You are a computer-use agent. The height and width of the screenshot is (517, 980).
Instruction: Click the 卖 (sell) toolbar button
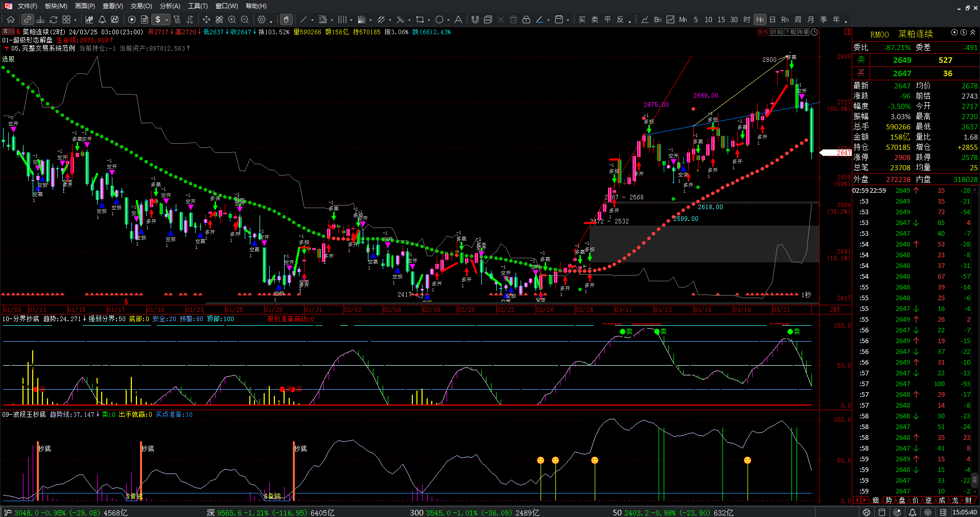click(595, 19)
